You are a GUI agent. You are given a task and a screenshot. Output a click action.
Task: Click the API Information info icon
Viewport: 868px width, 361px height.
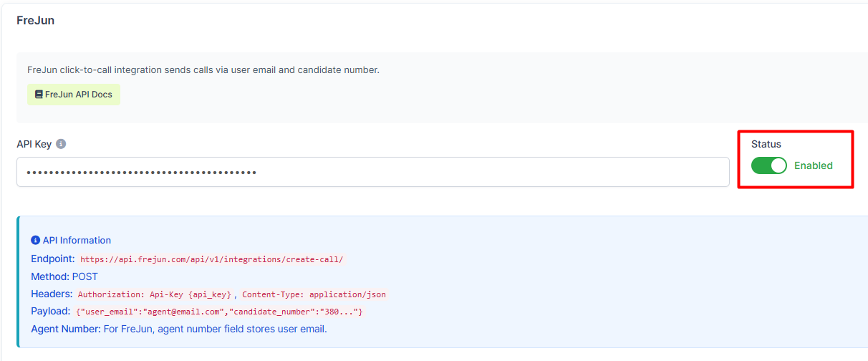click(35, 241)
